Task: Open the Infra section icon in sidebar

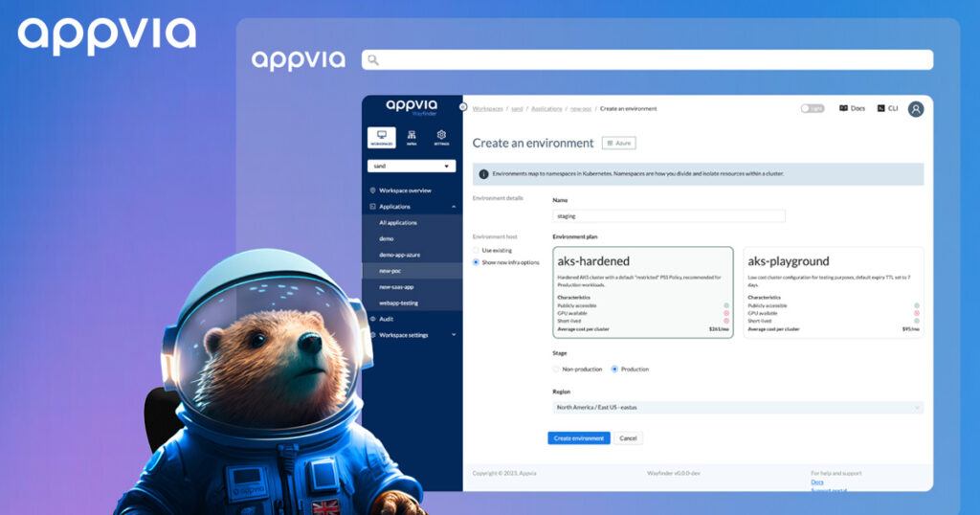Action: click(x=411, y=137)
